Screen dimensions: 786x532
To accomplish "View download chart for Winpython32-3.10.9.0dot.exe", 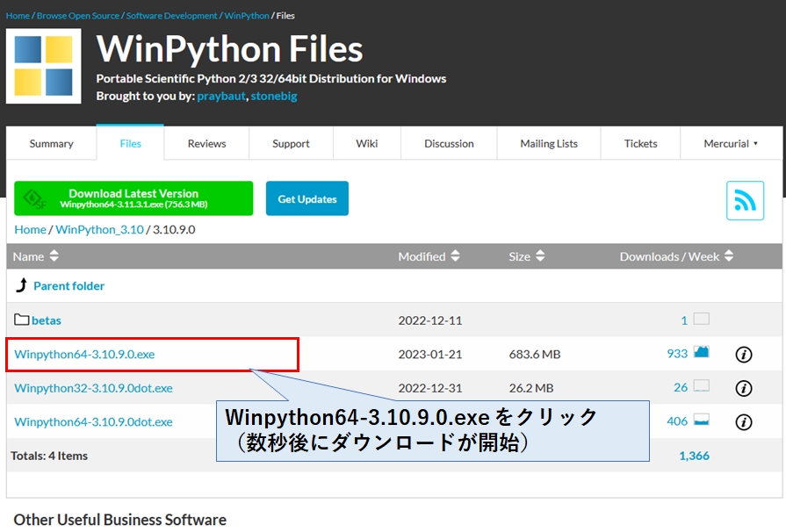I will 702,385.
